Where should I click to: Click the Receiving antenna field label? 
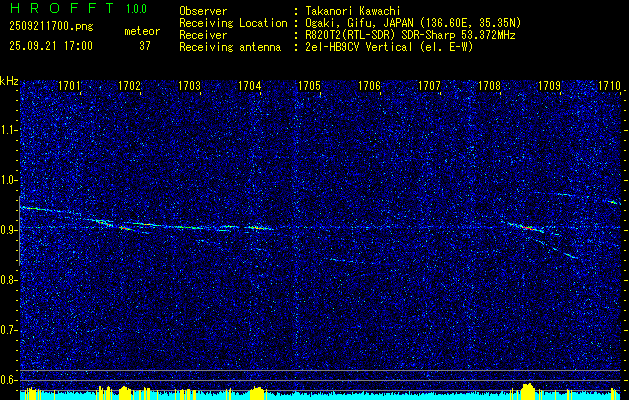230,47
